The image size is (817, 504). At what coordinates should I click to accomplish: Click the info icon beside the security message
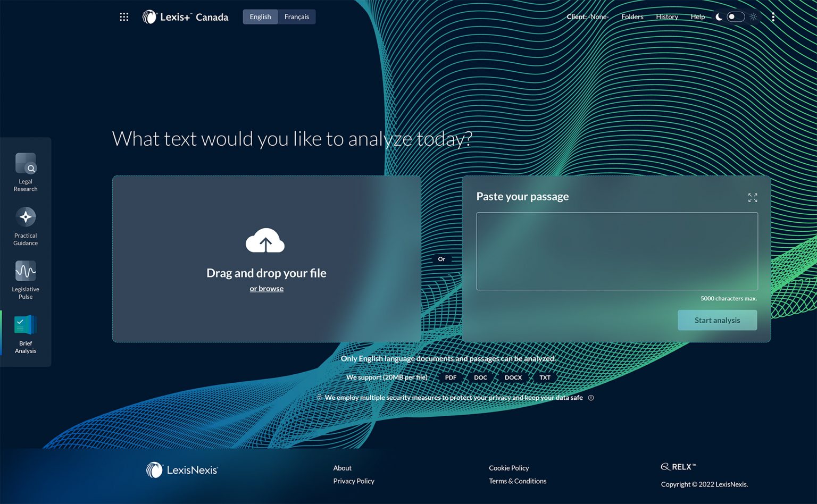pyautogui.click(x=590, y=397)
